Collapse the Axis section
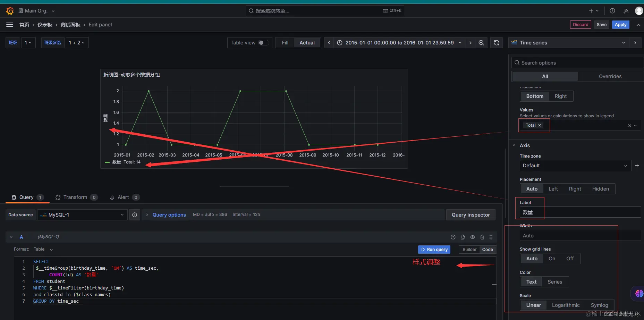644x320 pixels. (514, 145)
